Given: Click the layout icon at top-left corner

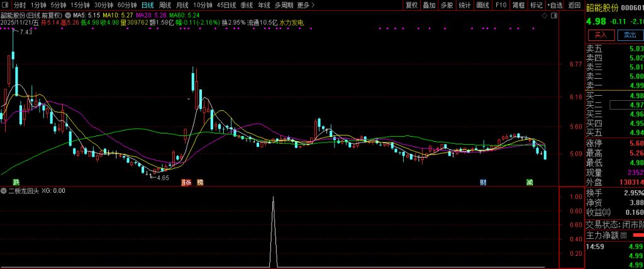Looking at the screenshot, I should 4,5.
